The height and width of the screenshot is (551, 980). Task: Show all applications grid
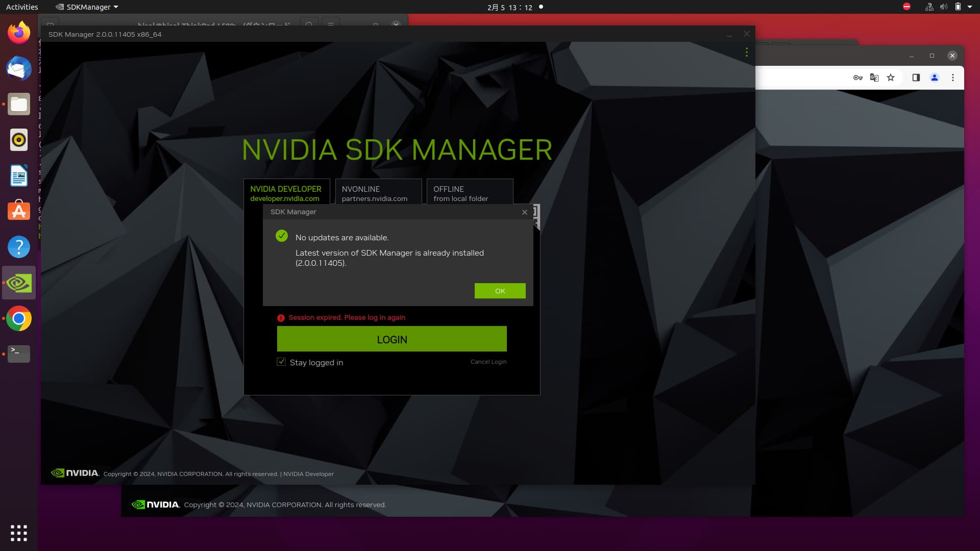(19, 533)
